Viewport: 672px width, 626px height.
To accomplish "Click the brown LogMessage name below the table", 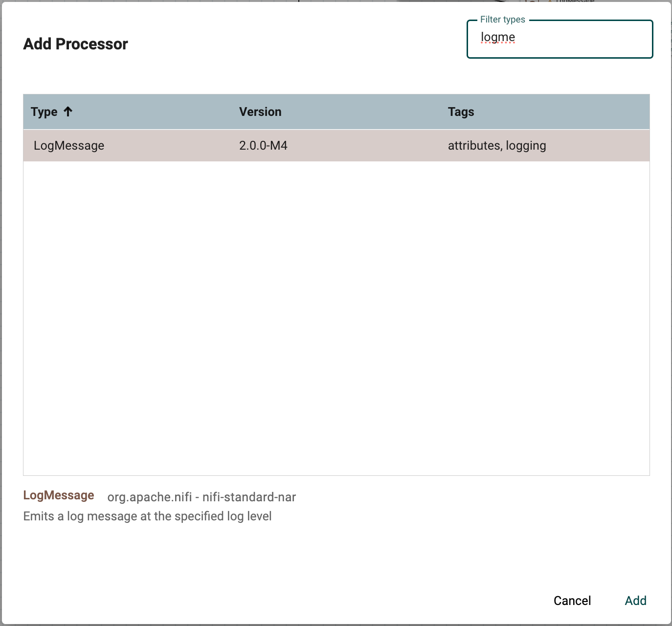I will (x=59, y=495).
